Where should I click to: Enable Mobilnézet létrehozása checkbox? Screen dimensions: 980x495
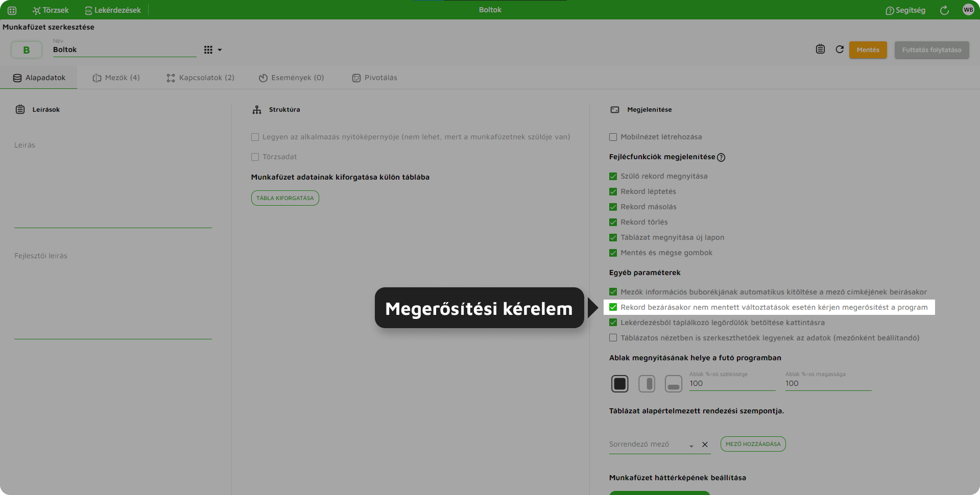[x=613, y=137]
